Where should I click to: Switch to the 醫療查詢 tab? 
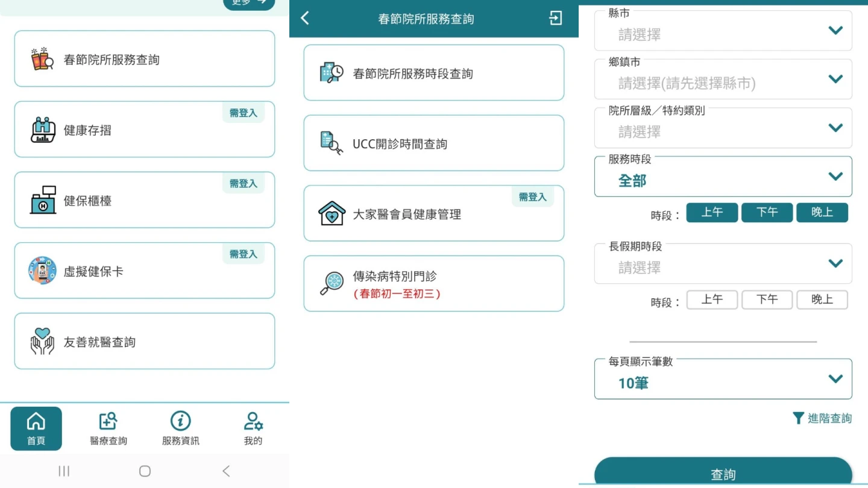[x=108, y=428]
